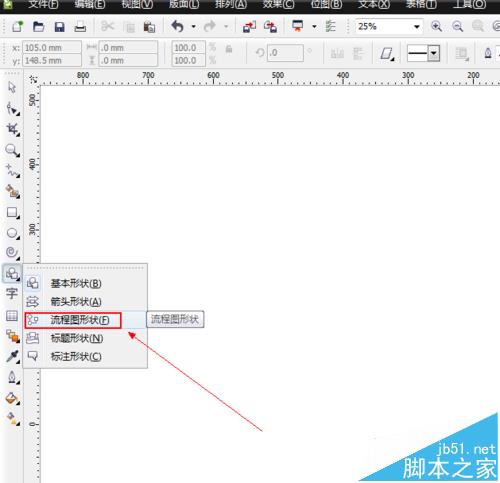Image resolution: width=500 pixels, height=483 pixels.
Task: Select the Table tool
Action: click(12, 315)
